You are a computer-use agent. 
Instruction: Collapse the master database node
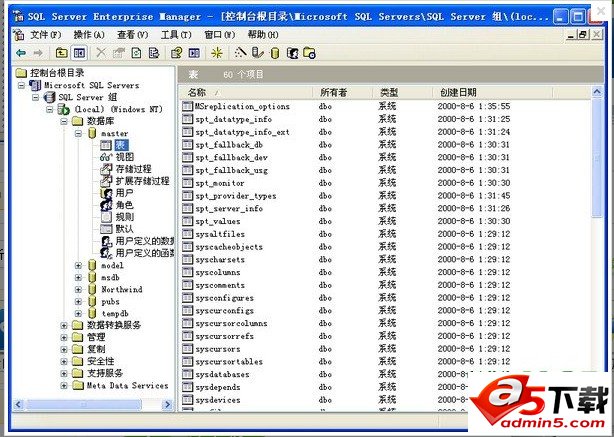pyautogui.click(x=78, y=134)
